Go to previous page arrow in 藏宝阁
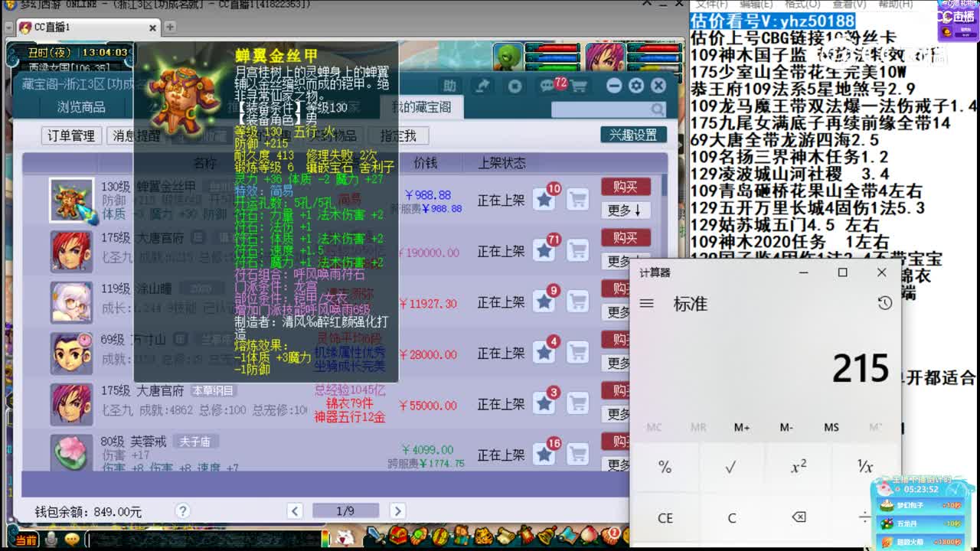Screen dimensions: 980x551 tap(295, 510)
